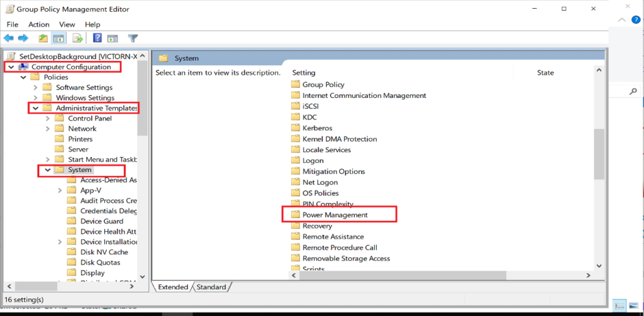Image resolution: width=644 pixels, height=316 pixels.
Task: Click the Filter funnel toolbar icon
Action: click(x=133, y=38)
